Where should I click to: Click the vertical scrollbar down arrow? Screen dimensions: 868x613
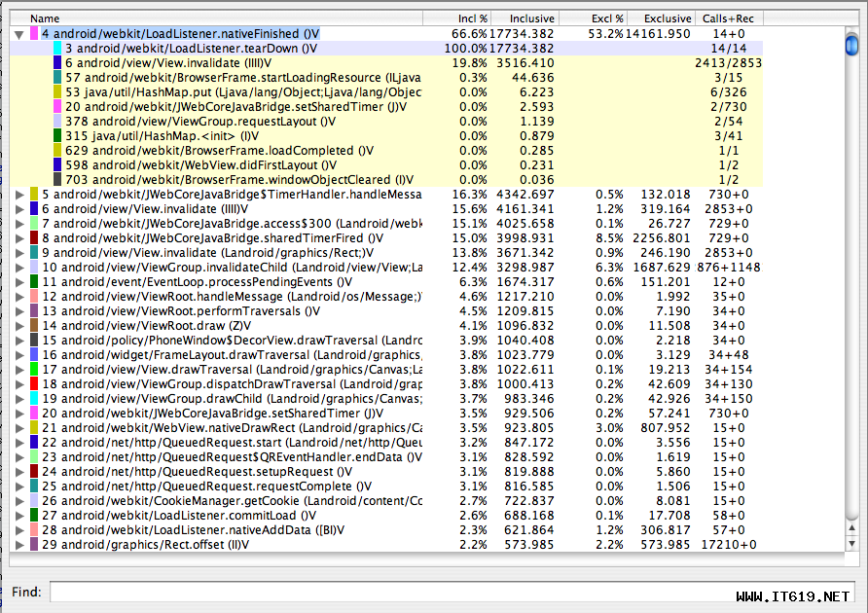(852, 545)
